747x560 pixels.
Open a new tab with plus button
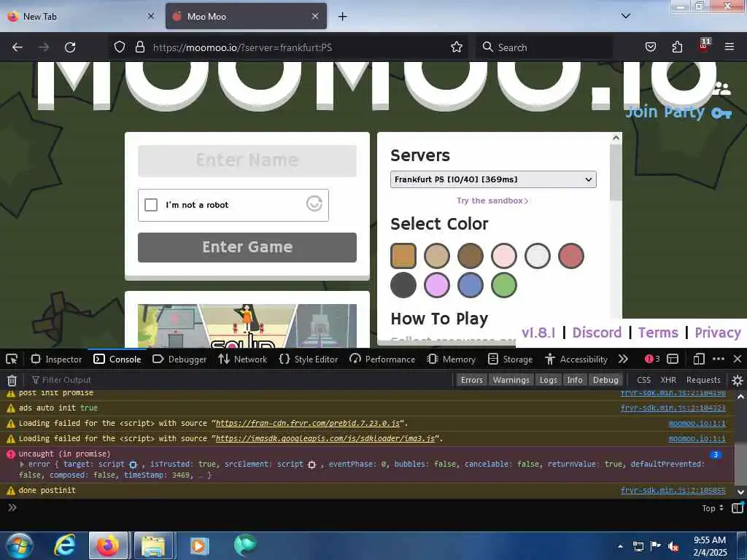point(343,17)
